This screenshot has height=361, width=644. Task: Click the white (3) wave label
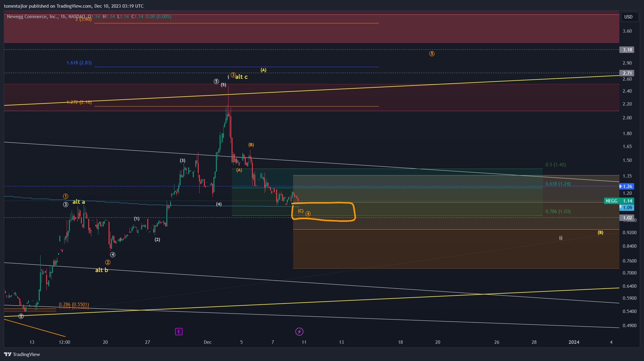(182, 160)
